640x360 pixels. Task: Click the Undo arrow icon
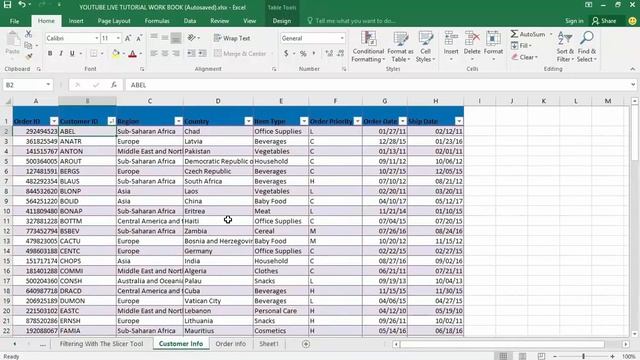(x=22, y=5)
